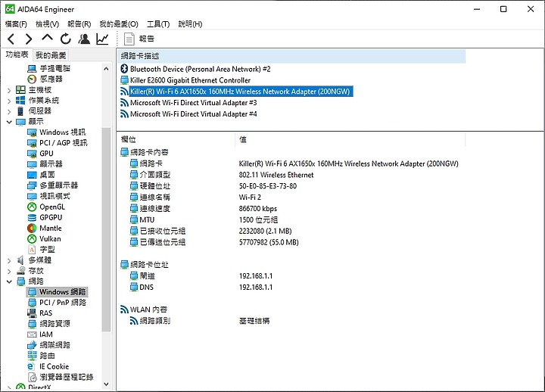Select 網路資源 item
This screenshot has height=392, width=545.
click(54, 324)
